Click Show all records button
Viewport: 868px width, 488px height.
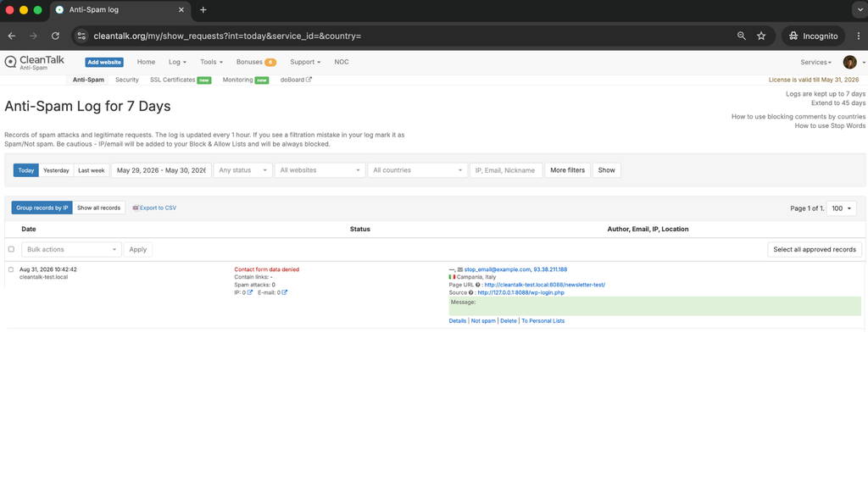pyautogui.click(x=98, y=208)
